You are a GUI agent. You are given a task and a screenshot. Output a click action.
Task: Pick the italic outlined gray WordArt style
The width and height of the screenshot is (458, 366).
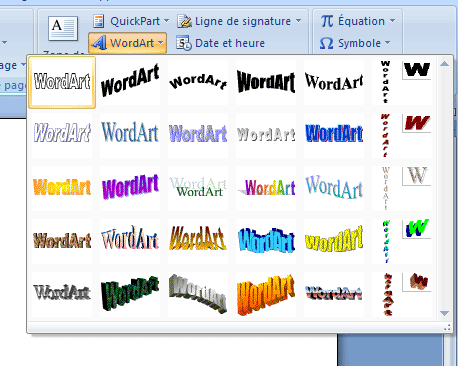pyautogui.click(x=62, y=135)
